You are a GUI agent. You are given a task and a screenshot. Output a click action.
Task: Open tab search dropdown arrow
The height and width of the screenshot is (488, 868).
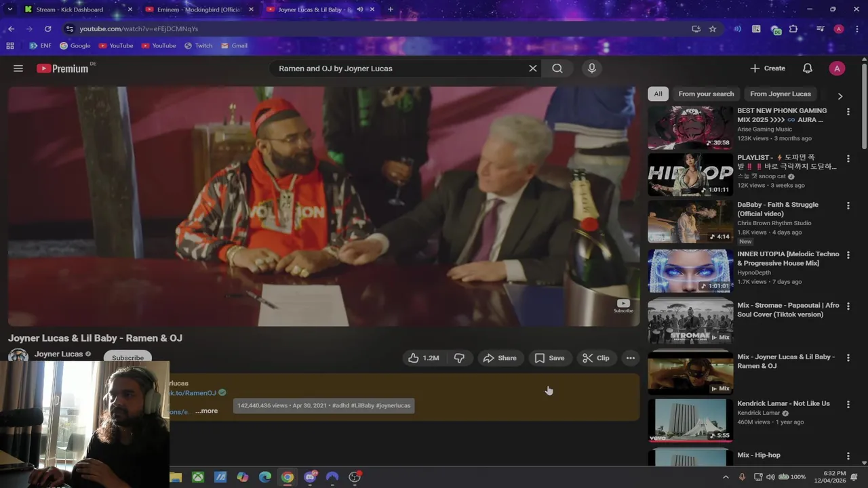pyautogui.click(x=9, y=9)
